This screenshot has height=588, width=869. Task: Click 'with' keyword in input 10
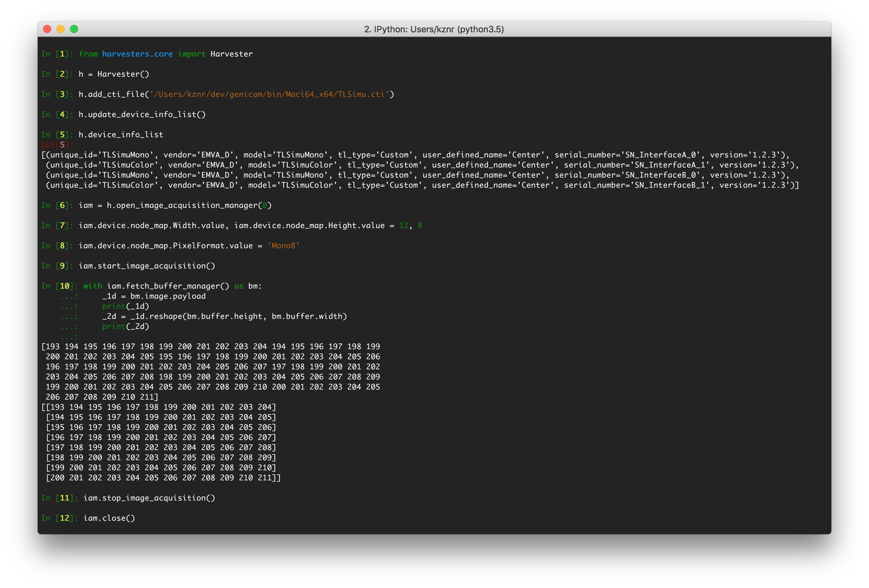click(x=92, y=286)
